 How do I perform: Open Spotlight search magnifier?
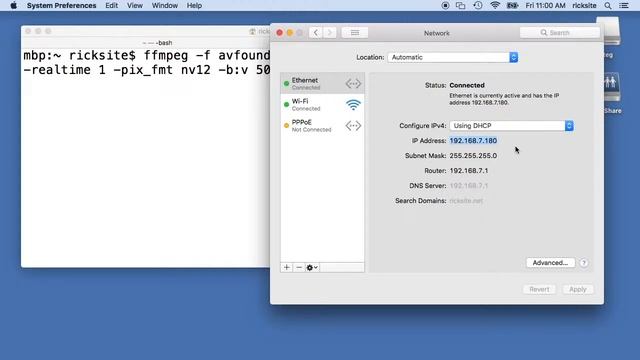coord(608,6)
